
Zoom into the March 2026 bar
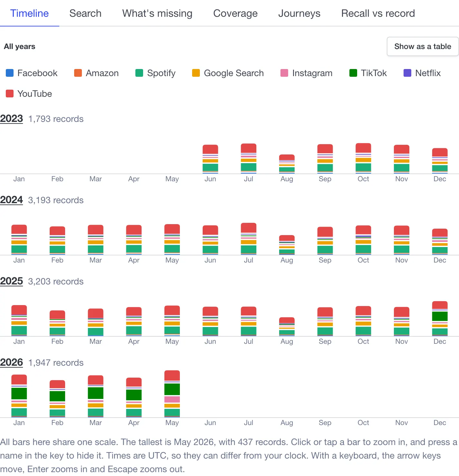click(x=96, y=396)
